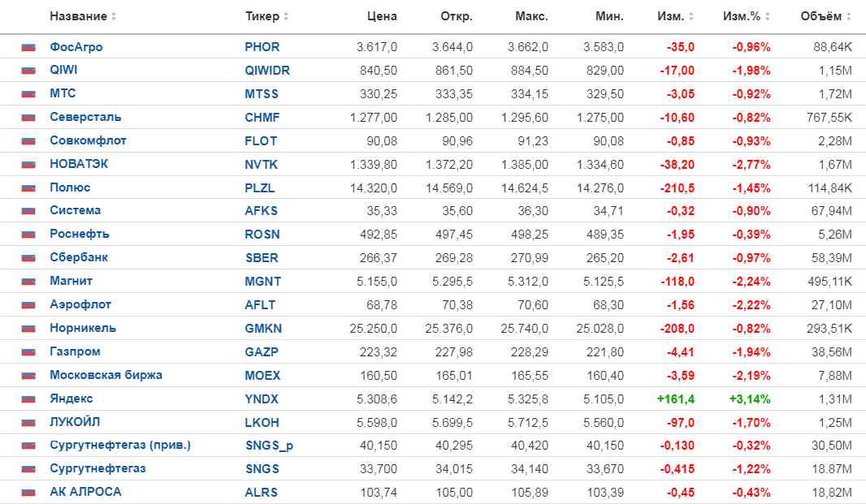This screenshot has height=504, width=866.
Task: Click the flag icon in the МТС row
Action: (x=28, y=94)
